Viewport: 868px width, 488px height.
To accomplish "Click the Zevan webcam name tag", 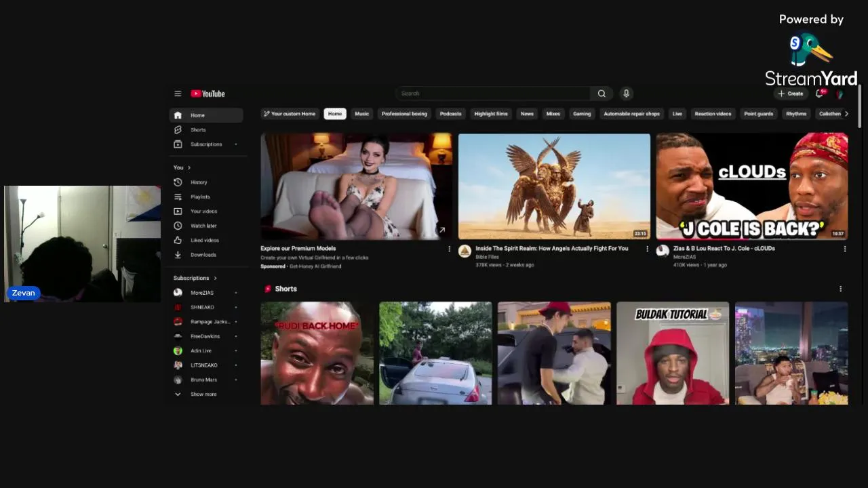I will (23, 293).
